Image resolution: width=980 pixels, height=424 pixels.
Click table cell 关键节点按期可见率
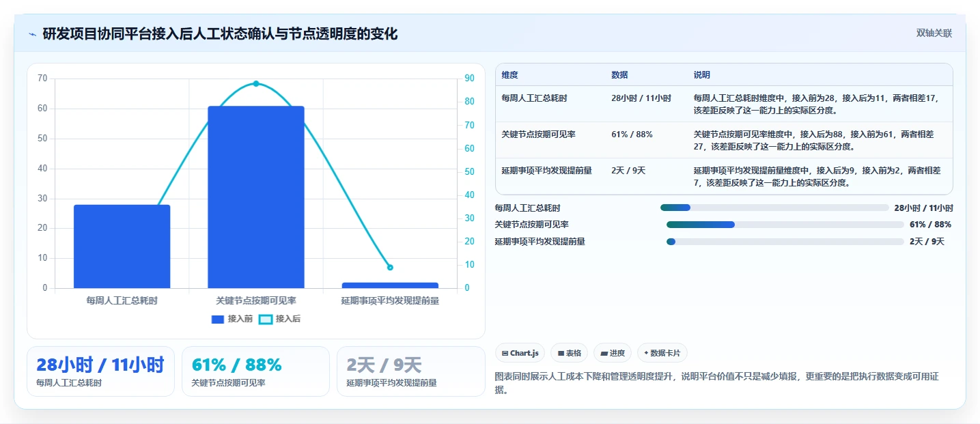[538, 135]
